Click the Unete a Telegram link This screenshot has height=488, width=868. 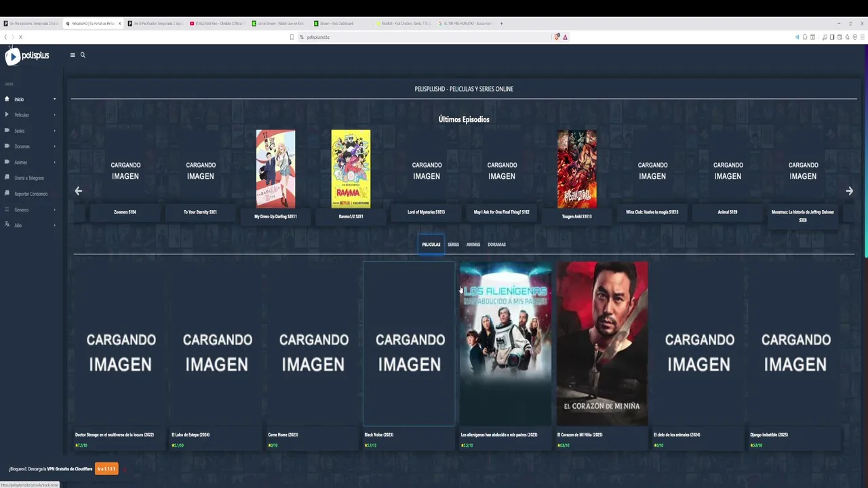tap(29, 178)
